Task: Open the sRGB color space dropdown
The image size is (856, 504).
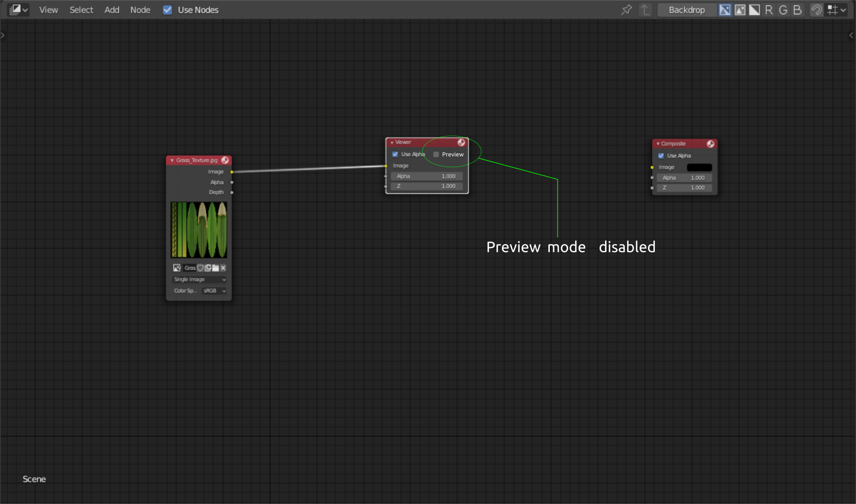Action: point(214,291)
